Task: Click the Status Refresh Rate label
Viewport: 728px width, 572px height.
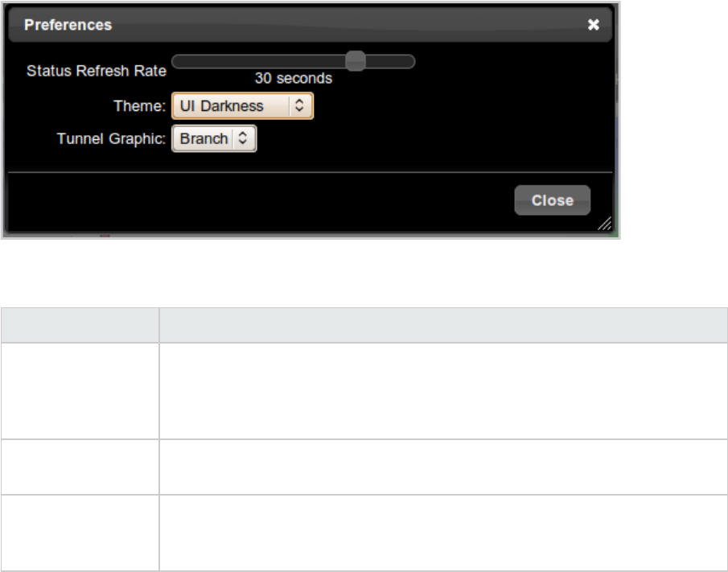Action: pos(96,71)
